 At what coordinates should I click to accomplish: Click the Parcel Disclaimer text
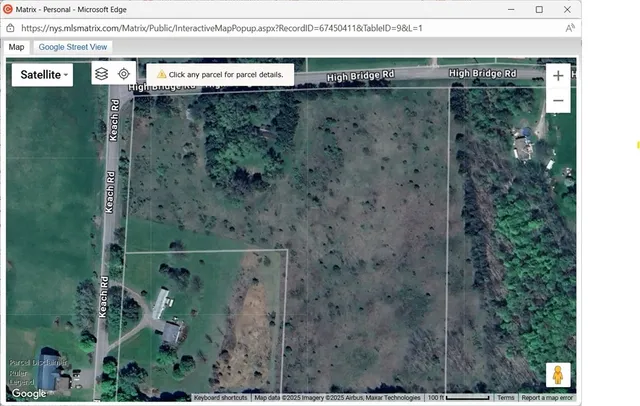[x=39, y=363]
